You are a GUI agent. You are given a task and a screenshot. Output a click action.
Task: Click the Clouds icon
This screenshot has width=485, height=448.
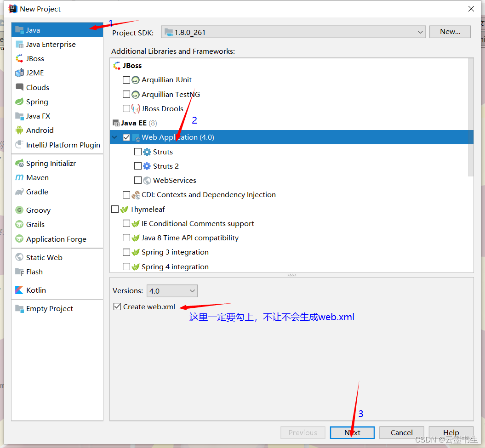coord(19,87)
